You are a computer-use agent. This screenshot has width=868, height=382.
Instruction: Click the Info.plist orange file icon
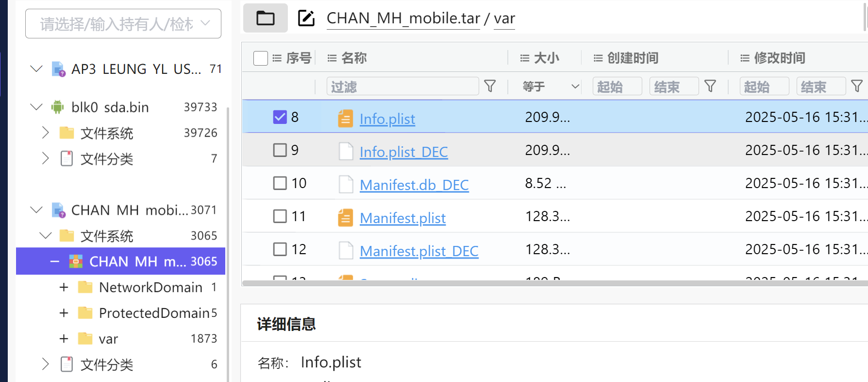pyautogui.click(x=345, y=118)
